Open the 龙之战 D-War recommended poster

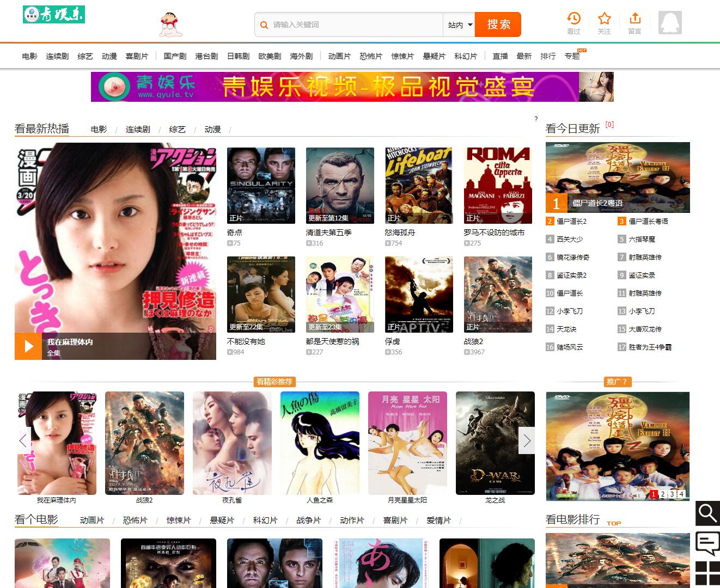[x=495, y=443]
